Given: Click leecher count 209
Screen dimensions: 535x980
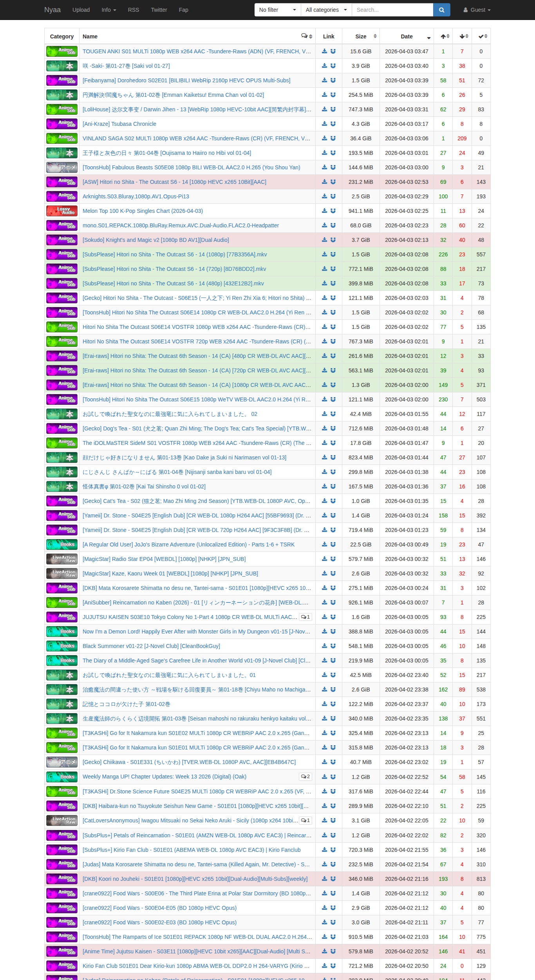Looking at the screenshot, I should pos(462,138).
